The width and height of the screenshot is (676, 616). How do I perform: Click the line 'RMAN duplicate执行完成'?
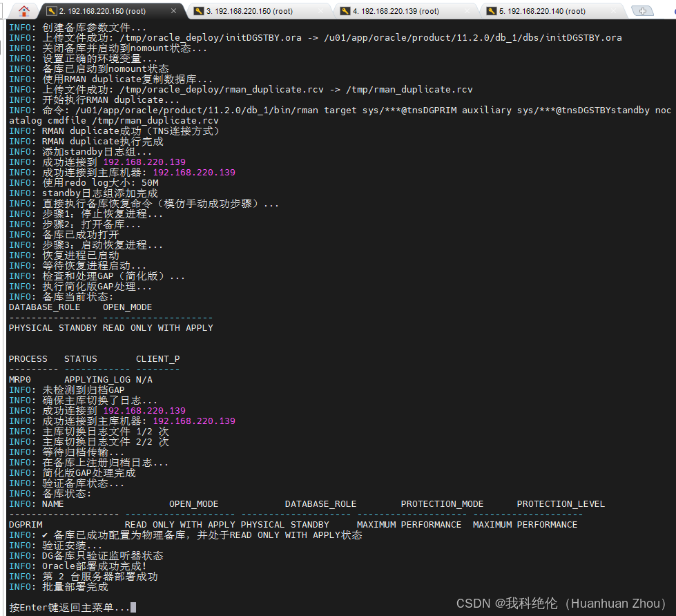point(86,142)
